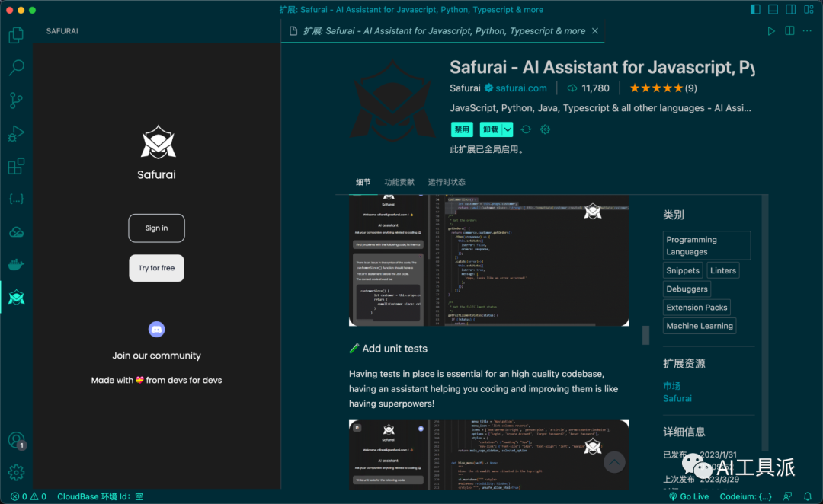Open the Codeium braces icon in activity bar
This screenshot has width=823, height=504.
pyautogui.click(x=16, y=199)
